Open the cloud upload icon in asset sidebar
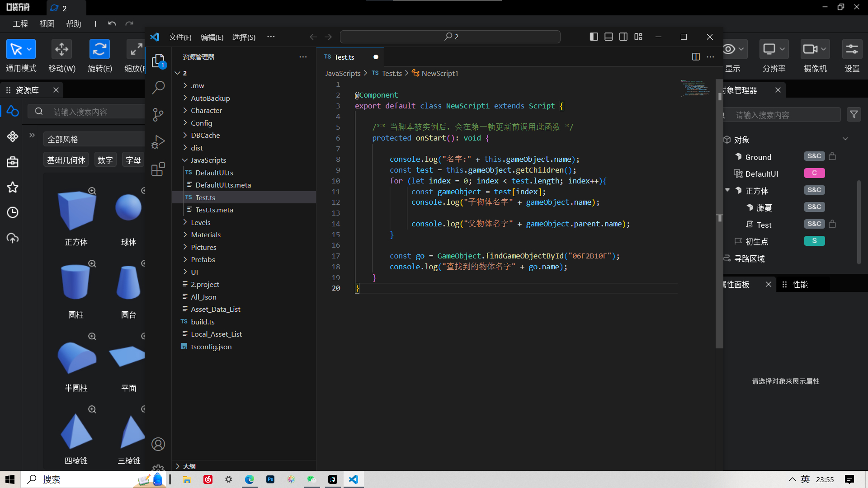The width and height of the screenshot is (868, 488). [x=13, y=238]
